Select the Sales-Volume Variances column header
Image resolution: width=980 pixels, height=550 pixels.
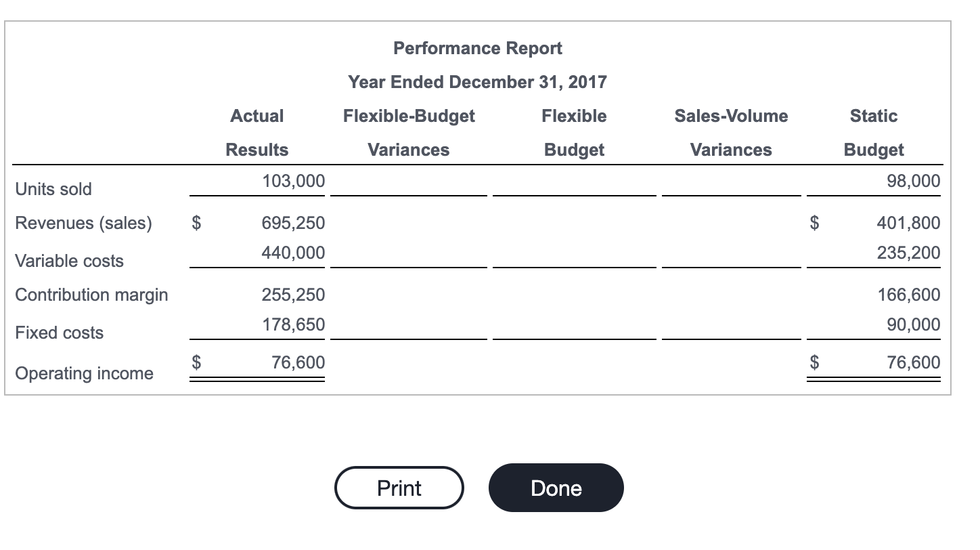(731, 133)
